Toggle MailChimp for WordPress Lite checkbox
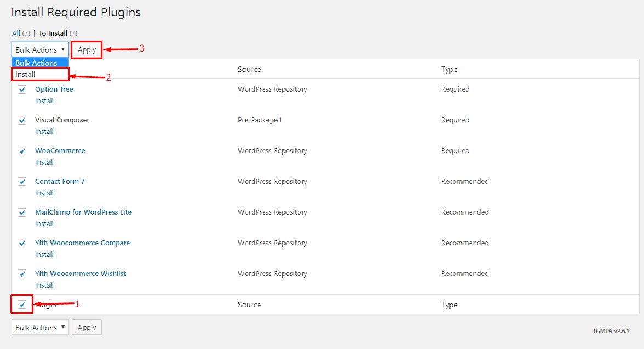644x349 pixels. pos(22,212)
